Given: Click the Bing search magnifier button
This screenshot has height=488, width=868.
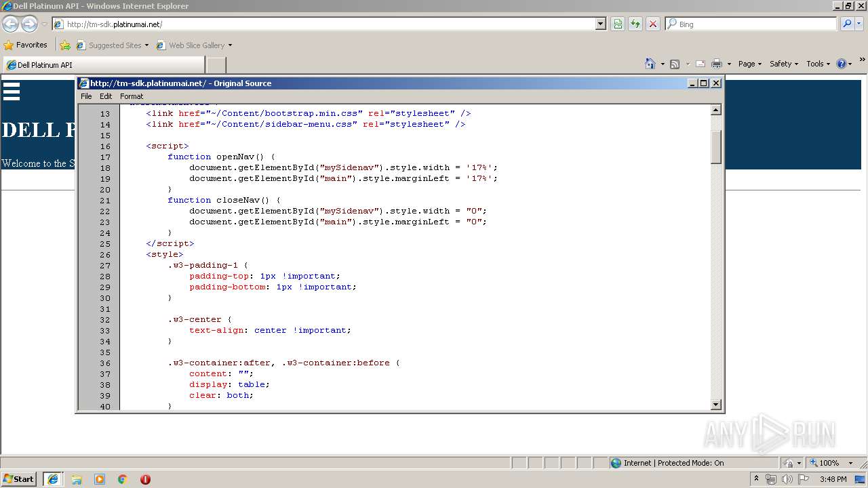Looking at the screenshot, I should (847, 24).
